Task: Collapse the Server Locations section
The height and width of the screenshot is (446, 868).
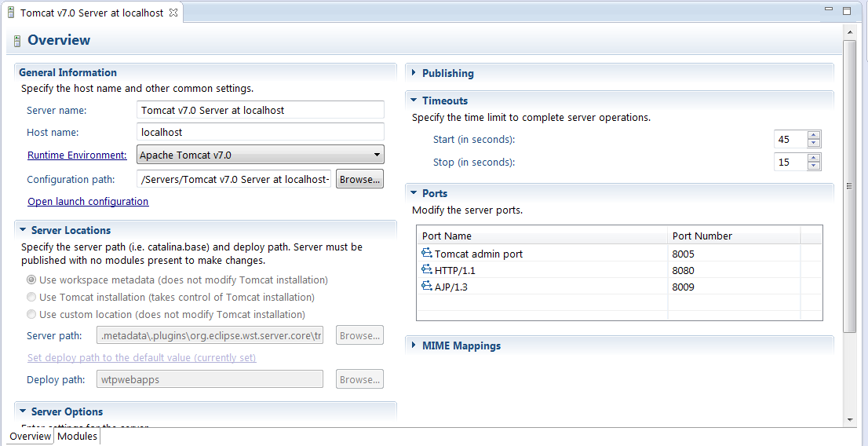Action: 23,230
